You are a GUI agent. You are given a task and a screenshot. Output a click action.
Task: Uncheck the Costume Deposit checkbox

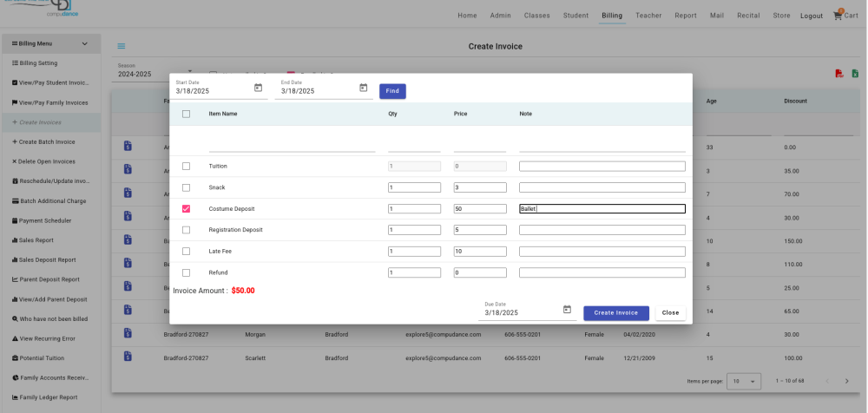(186, 209)
